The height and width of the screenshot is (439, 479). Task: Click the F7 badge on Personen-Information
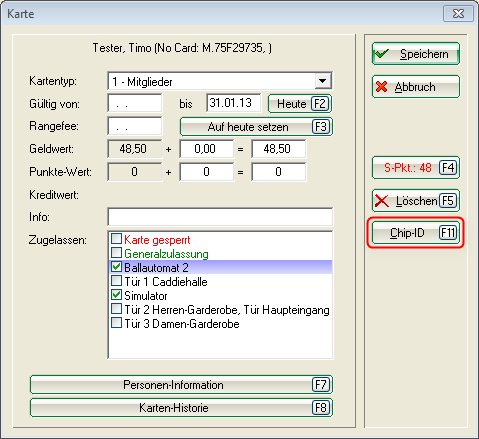pyautogui.click(x=321, y=385)
